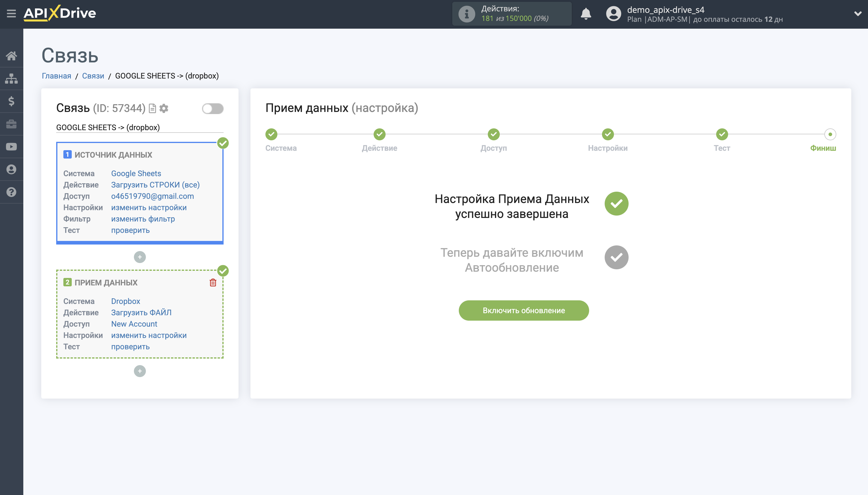This screenshot has width=868, height=495.
Task: Open the help question mark icon
Action: [11, 192]
